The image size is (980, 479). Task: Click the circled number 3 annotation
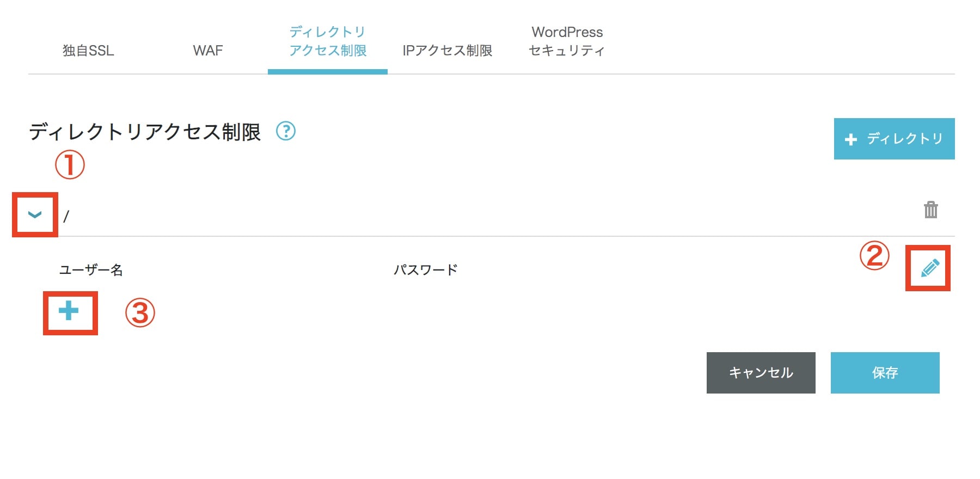point(140,313)
